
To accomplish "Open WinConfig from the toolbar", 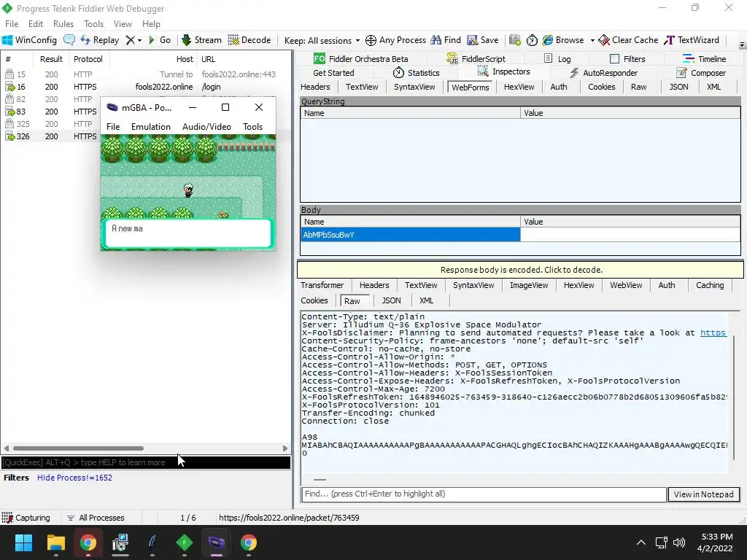I will coord(29,40).
